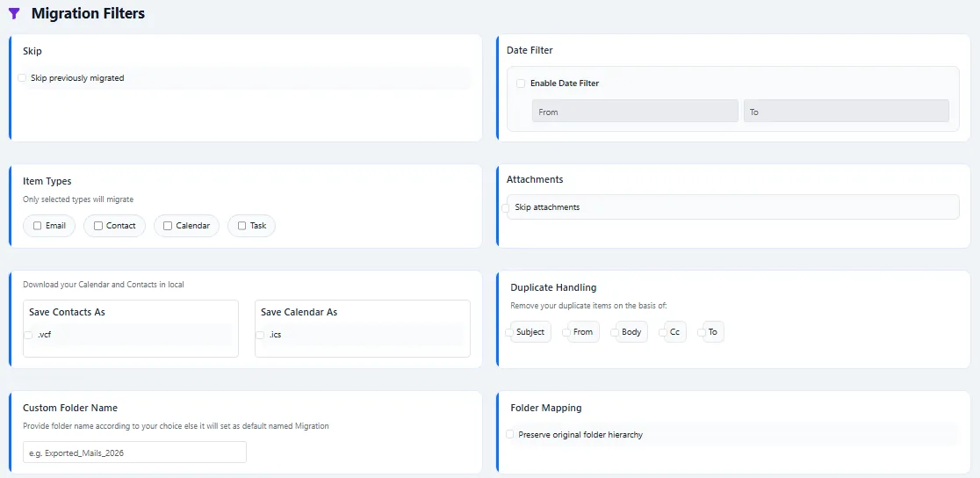Tick the Enable Date Filter checkbox

pos(521,83)
